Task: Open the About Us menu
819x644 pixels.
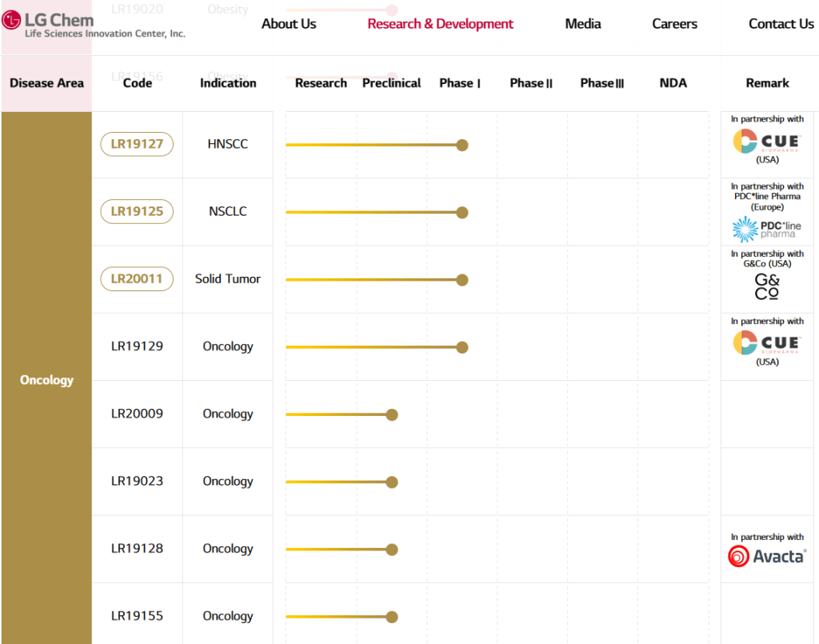Action: (x=289, y=24)
